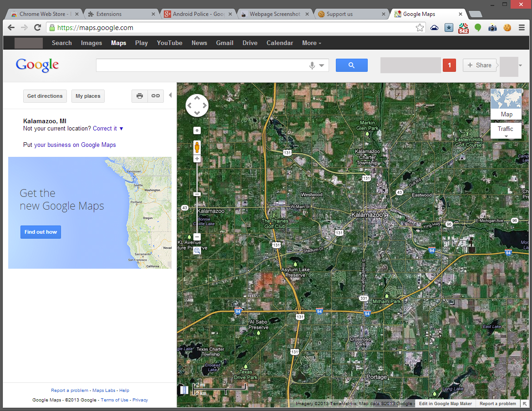Click the cookie extension icon in the toolbar
The image size is (532, 411).
click(507, 28)
